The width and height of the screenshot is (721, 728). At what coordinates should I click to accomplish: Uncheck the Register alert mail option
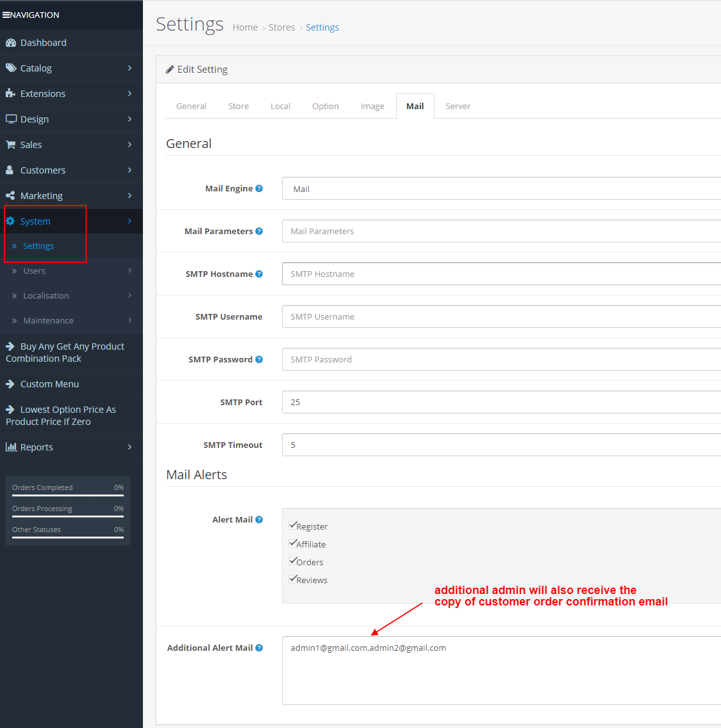(293, 525)
